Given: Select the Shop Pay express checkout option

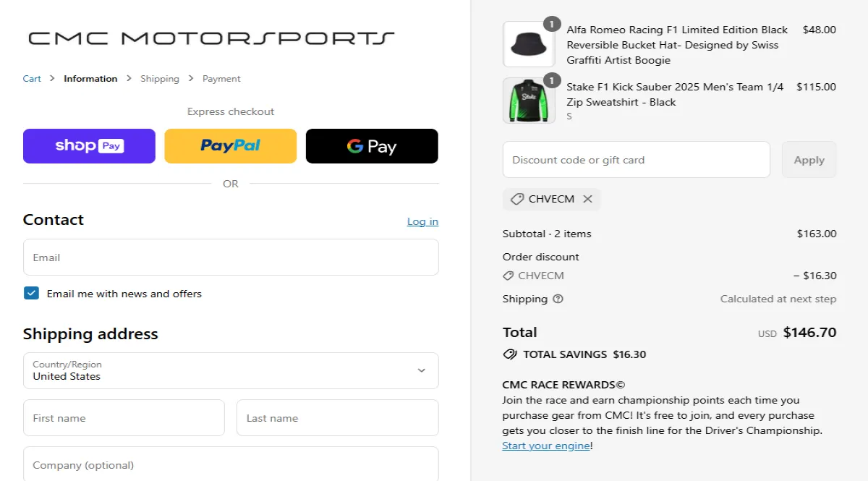Looking at the screenshot, I should (89, 145).
